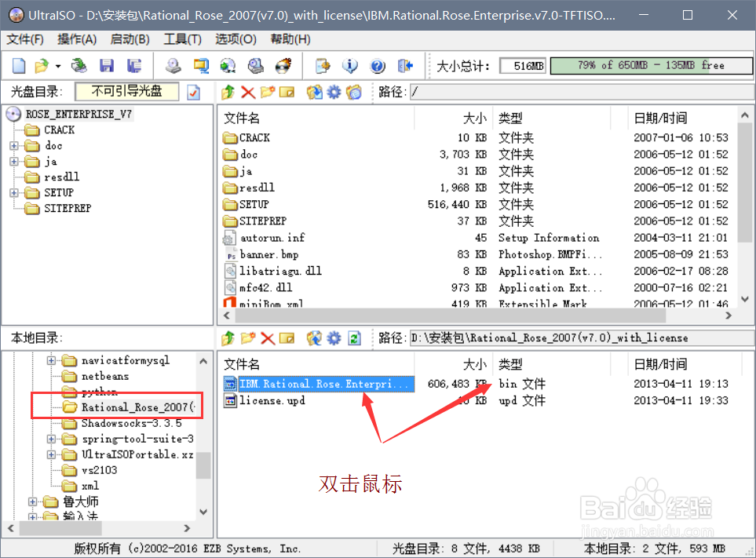Viewport: 756px width, 558px height.
Task: Click the Refresh icon in local pane
Action: [x=354, y=338]
